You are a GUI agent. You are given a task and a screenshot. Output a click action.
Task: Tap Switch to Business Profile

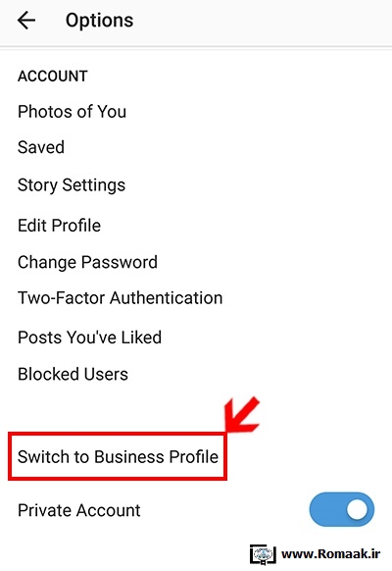[x=118, y=456]
